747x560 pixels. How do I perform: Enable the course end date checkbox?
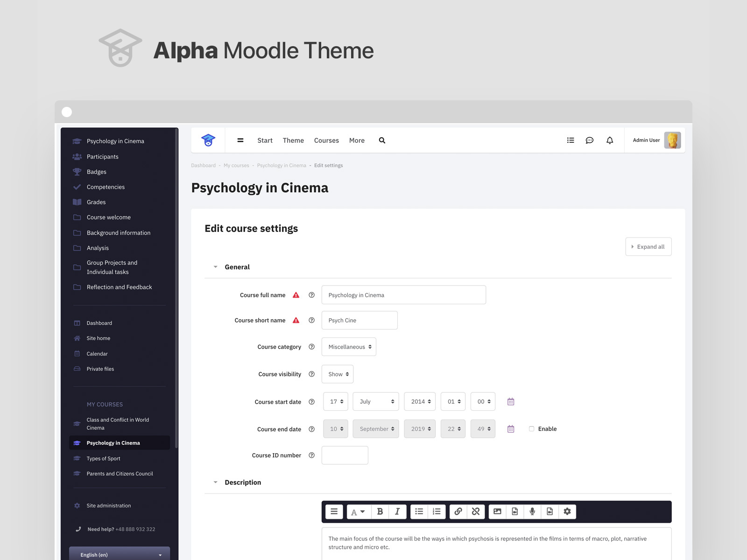531,428
